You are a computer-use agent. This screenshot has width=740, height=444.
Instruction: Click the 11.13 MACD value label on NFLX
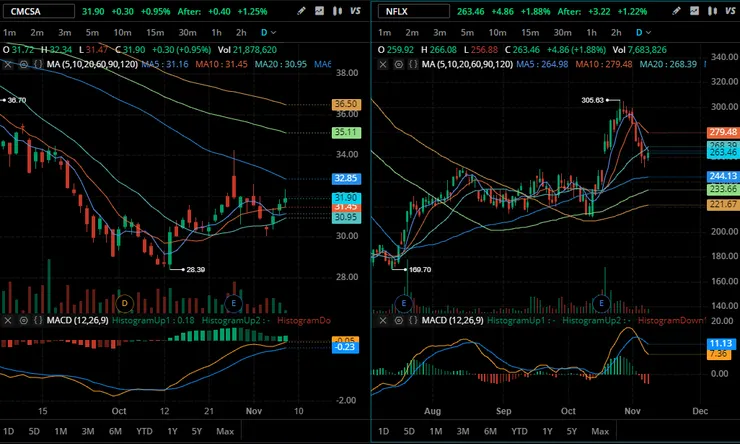pos(720,343)
